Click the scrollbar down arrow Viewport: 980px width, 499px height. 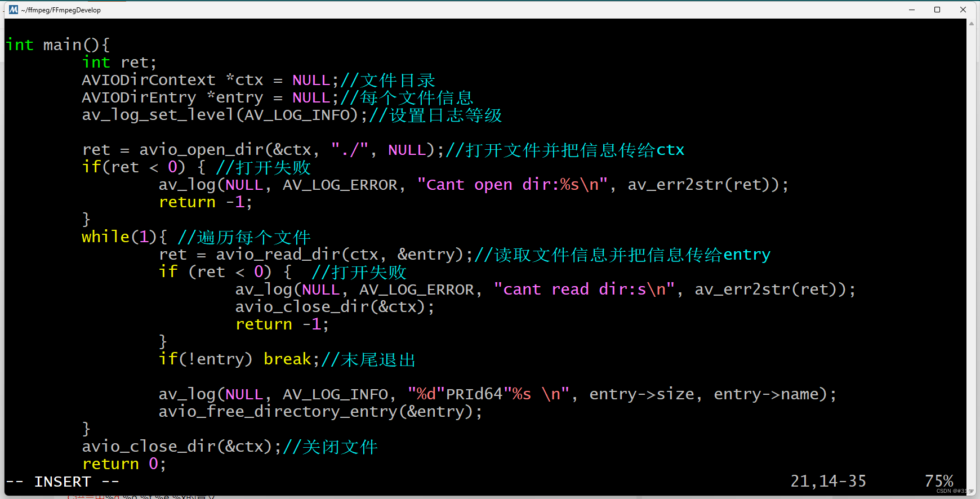point(972,491)
